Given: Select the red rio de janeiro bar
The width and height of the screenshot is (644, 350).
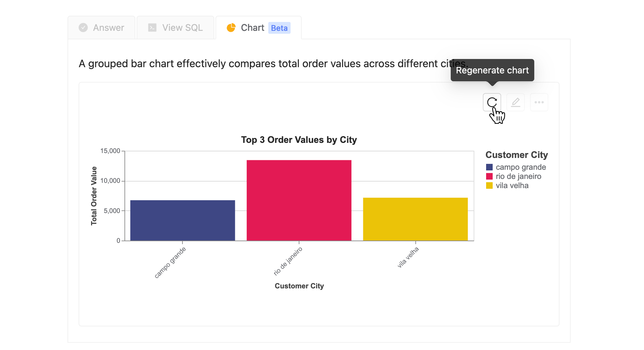Looking at the screenshot, I should (299, 200).
